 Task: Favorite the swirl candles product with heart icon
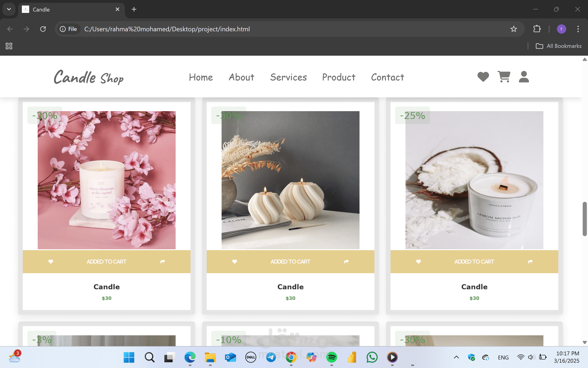tap(234, 262)
